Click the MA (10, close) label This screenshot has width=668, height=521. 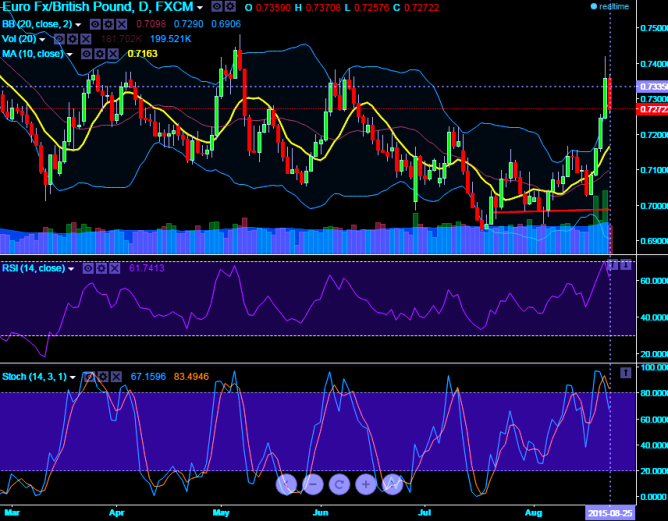pyautogui.click(x=33, y=54)
